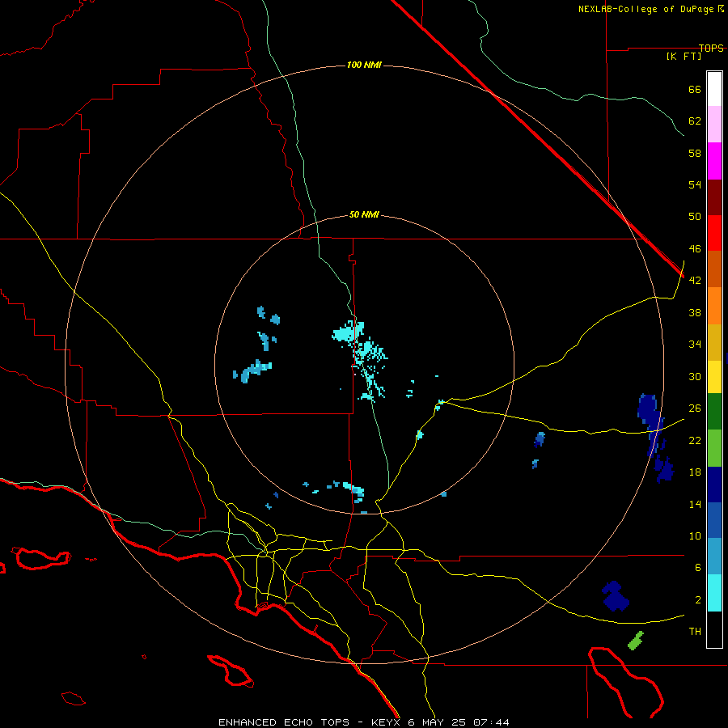Click the bright red legend swatch
Screen dimensions: 728x728
(714, 233)
